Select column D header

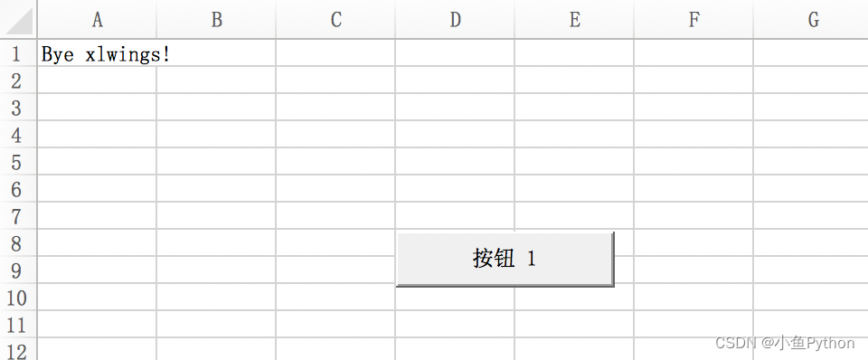(x=455, y=19)
